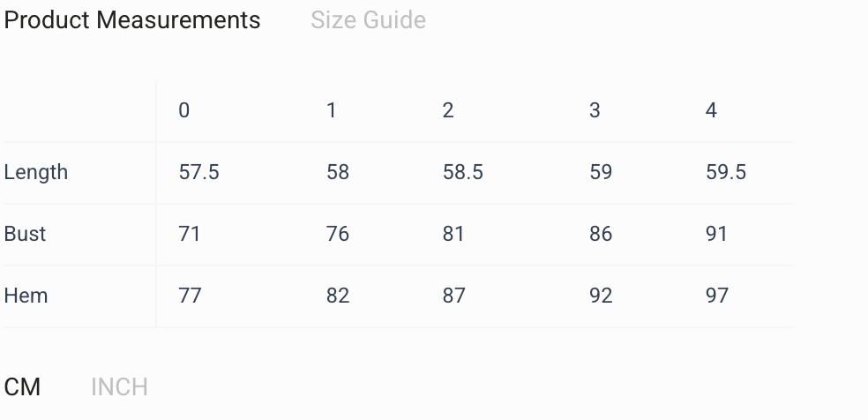Click hem value 97 for size 4
The image size is (868, 420).
tap(717, 296)
